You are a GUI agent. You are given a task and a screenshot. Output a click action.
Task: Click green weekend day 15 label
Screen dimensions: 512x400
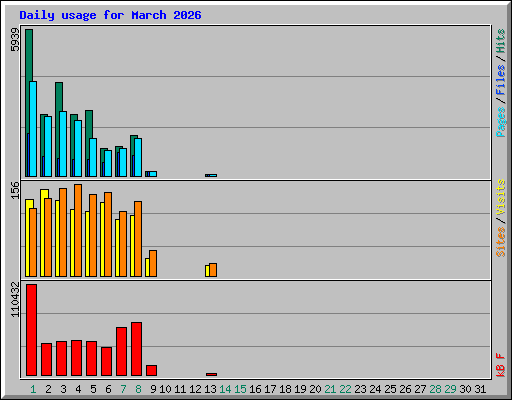click(x=240, y=389)
